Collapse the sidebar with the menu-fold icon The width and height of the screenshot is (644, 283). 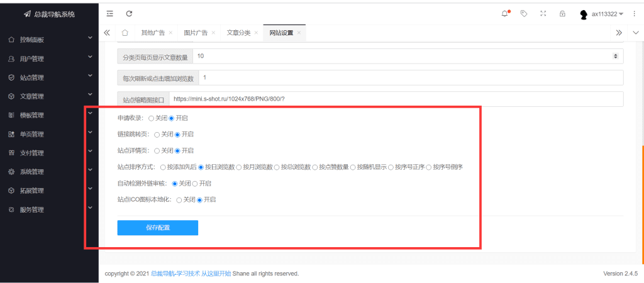[110, 13]
